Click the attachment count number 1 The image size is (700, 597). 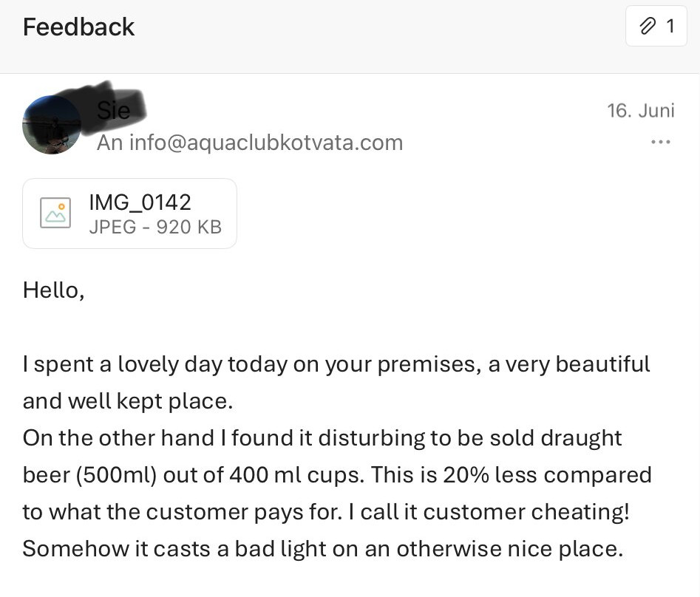point(670,27)
